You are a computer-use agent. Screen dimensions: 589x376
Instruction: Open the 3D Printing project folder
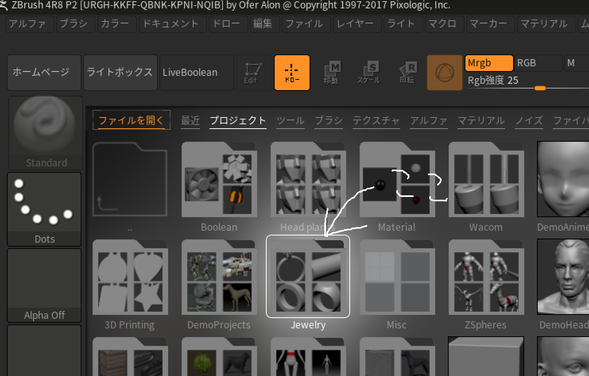(x=130, y=277)
